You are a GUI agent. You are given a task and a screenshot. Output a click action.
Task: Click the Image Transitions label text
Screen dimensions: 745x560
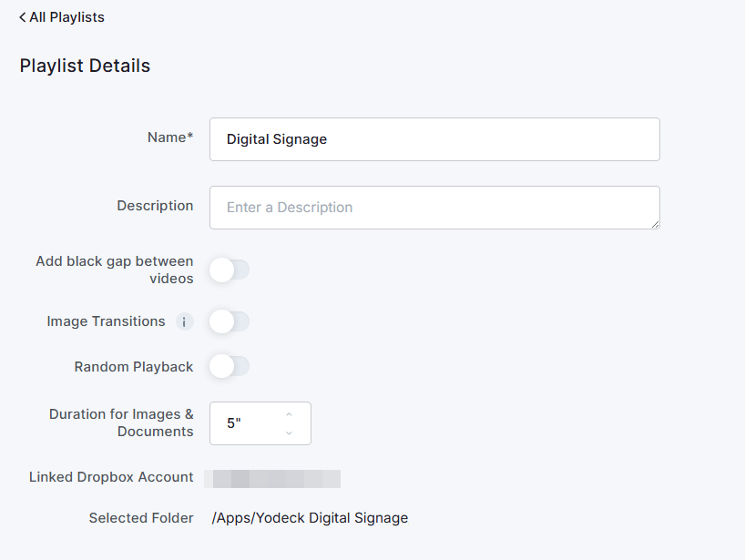click(104, 321)
